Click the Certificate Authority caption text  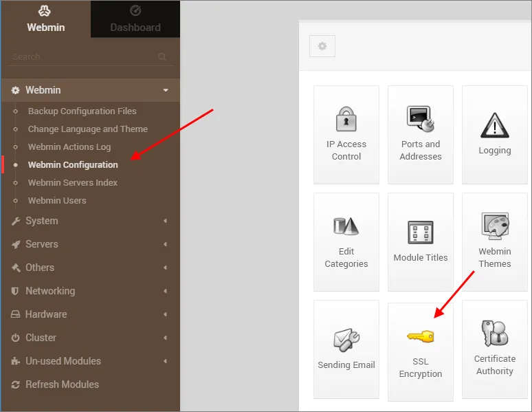coord(495,365)
